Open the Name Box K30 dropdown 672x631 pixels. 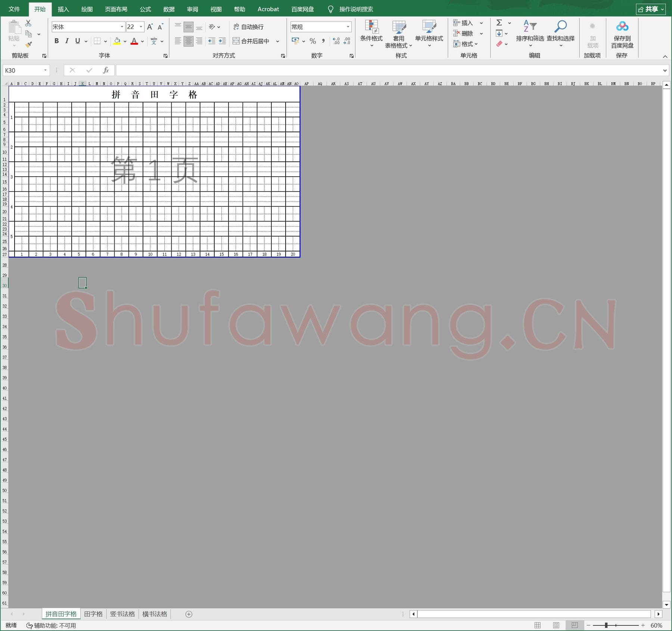pos(45,70)
